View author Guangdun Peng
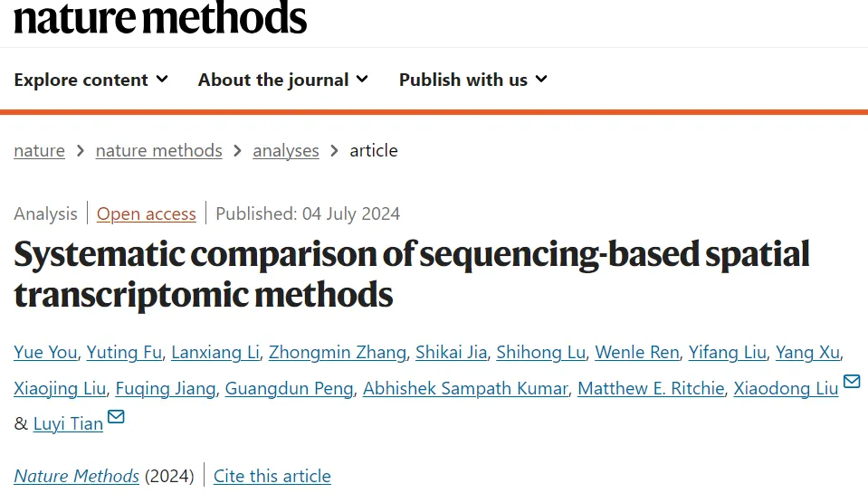Screen dimensions: 868x493 coord(289,388)
